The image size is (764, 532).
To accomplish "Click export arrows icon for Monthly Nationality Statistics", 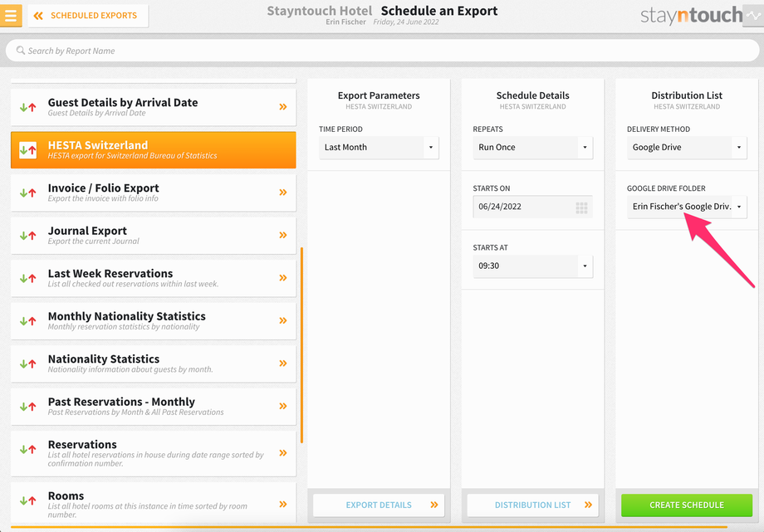I will tap(27, 321).
